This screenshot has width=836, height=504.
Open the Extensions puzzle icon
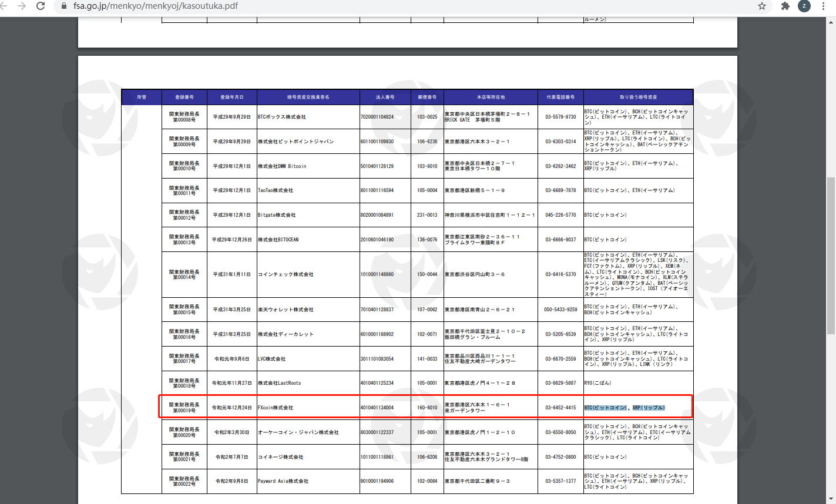(785, 6)
